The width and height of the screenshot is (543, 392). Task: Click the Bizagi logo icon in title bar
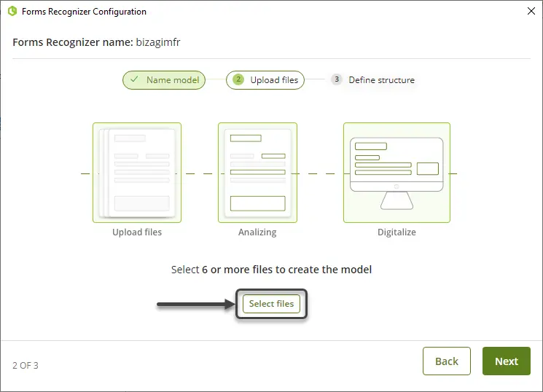12,11
